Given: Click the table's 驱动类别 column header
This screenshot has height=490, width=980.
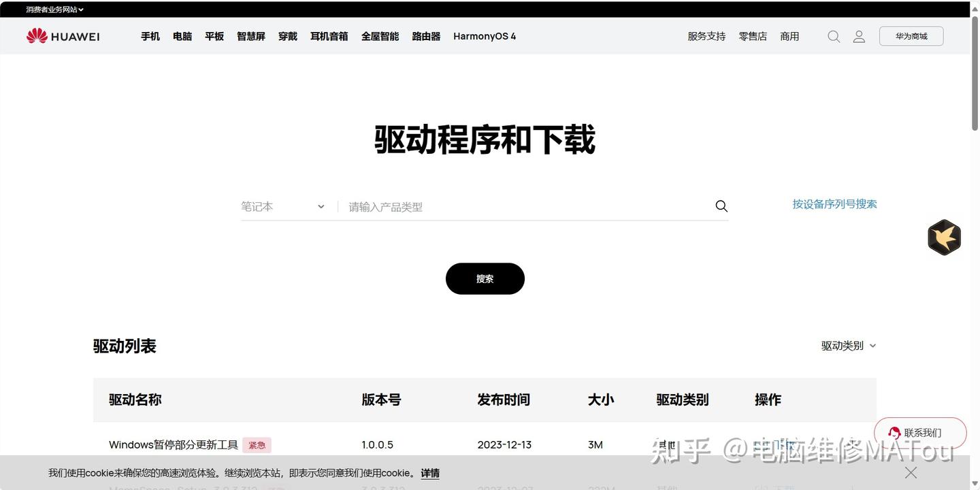Looking at the screenshot, I should [683, 400].
